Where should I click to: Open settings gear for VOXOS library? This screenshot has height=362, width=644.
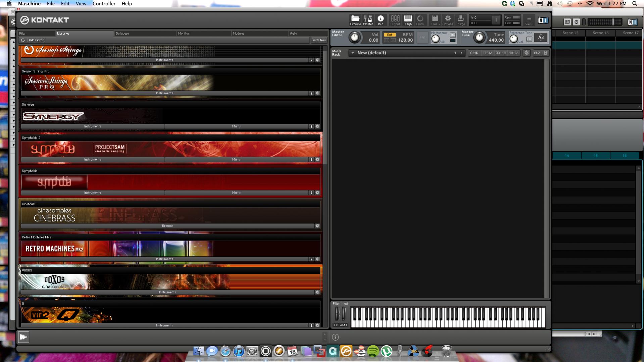pyautogui.click(x=317, y=293)
